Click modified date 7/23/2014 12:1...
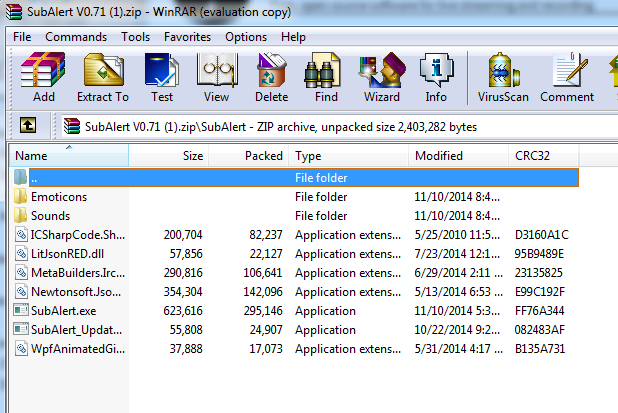 pyautogui.click(x=457, y=253)
